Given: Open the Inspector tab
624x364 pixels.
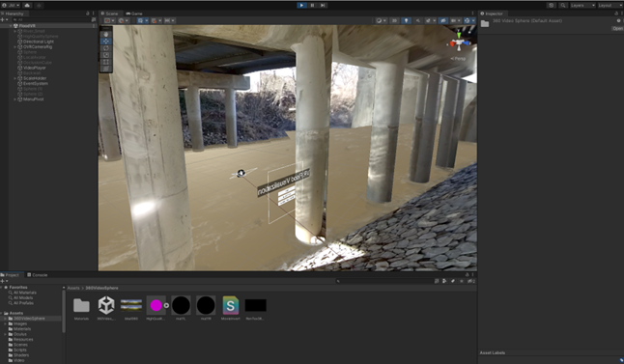Looking at the screenshot, I should 492,14.
